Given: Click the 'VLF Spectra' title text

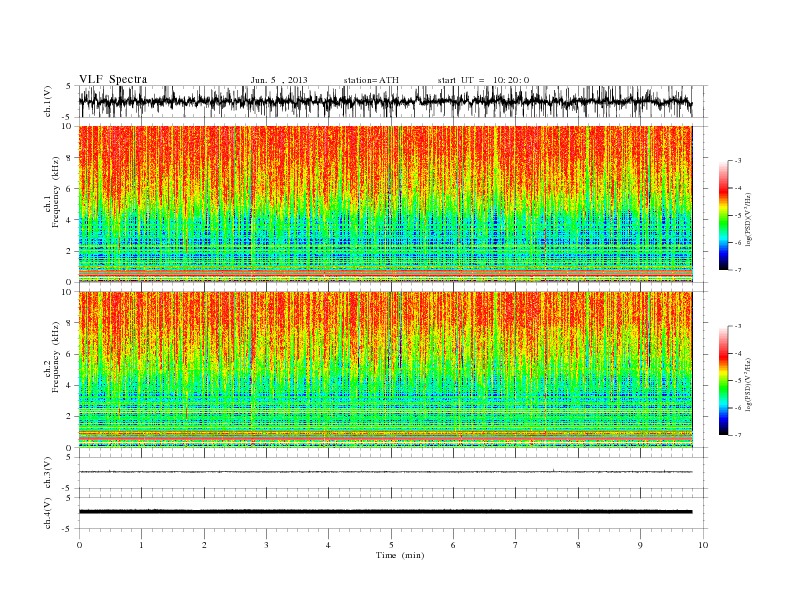Looking at the screenshot, I should click(x=113, y=79).
